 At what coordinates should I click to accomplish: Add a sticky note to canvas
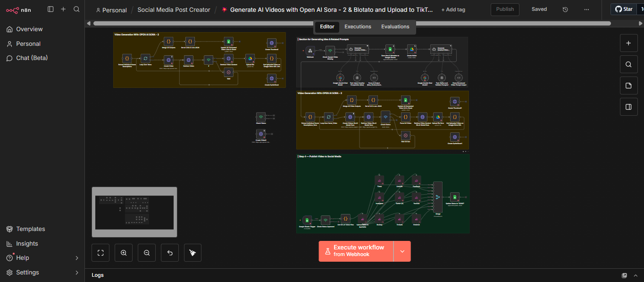628,85
